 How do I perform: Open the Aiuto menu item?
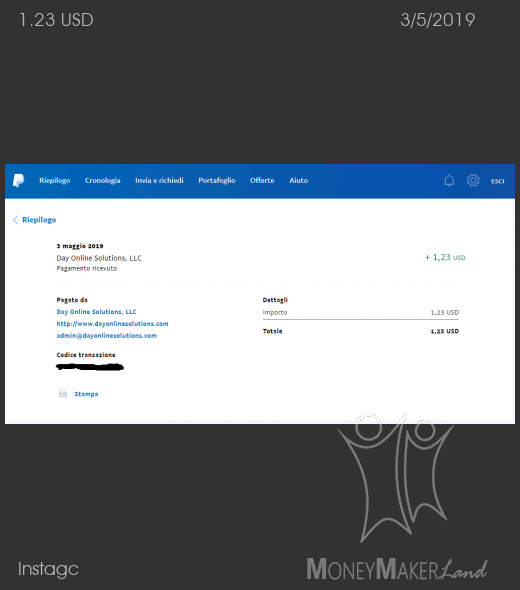[298, 181]
